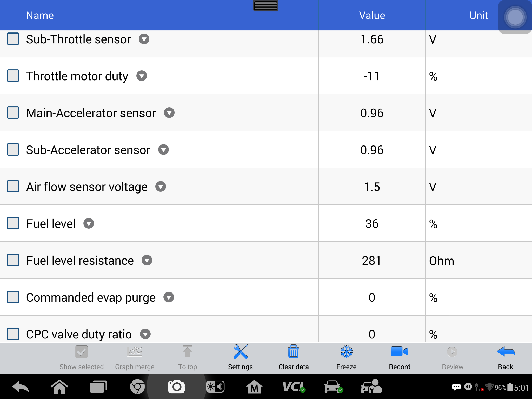Click the Name column header
Viewport: 532px width, 399px height.
[x=40, y=16]
